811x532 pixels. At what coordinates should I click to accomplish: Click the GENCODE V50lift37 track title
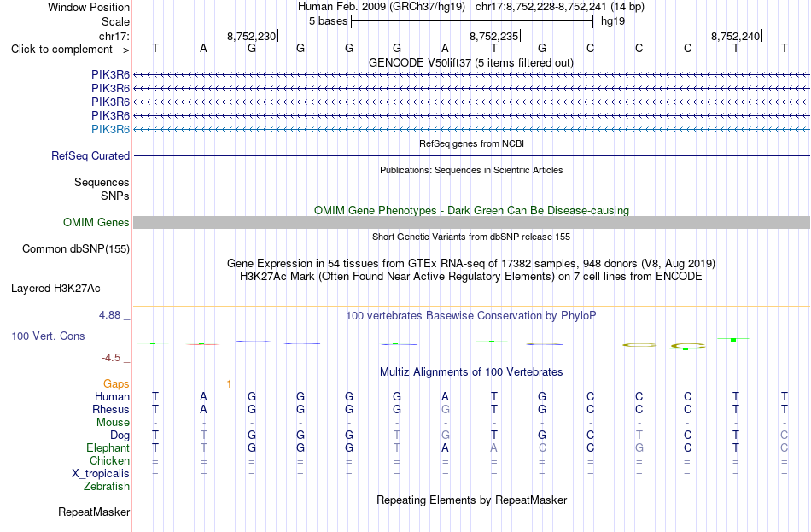pos(471,62)
